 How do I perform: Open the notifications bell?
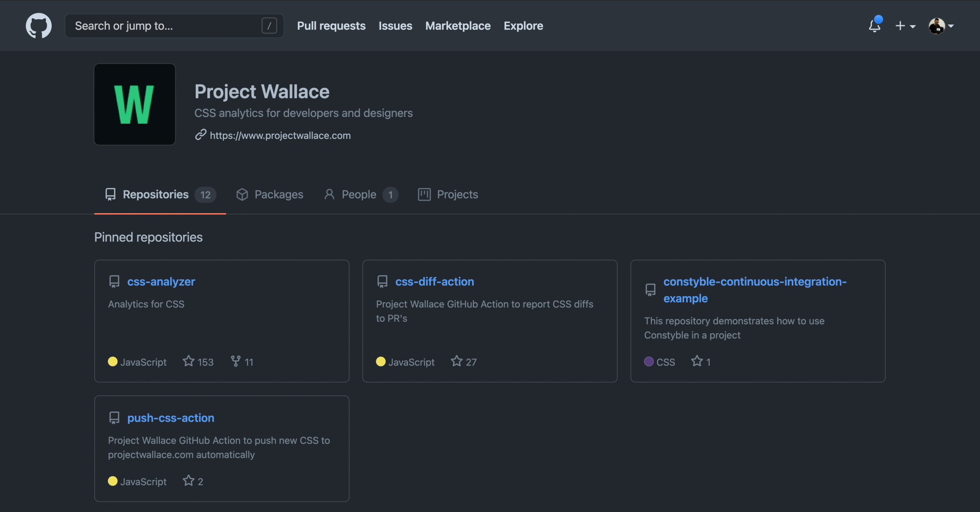point(874,26)
